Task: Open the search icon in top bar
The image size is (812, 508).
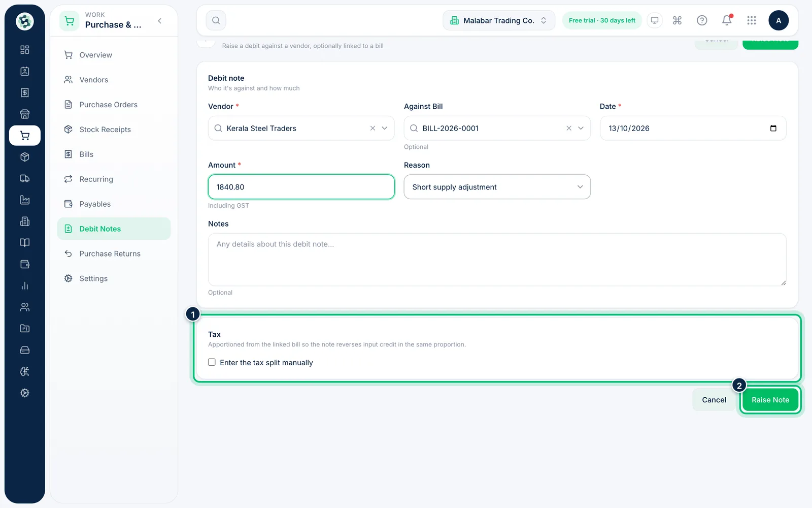Action: click(216, 20)
